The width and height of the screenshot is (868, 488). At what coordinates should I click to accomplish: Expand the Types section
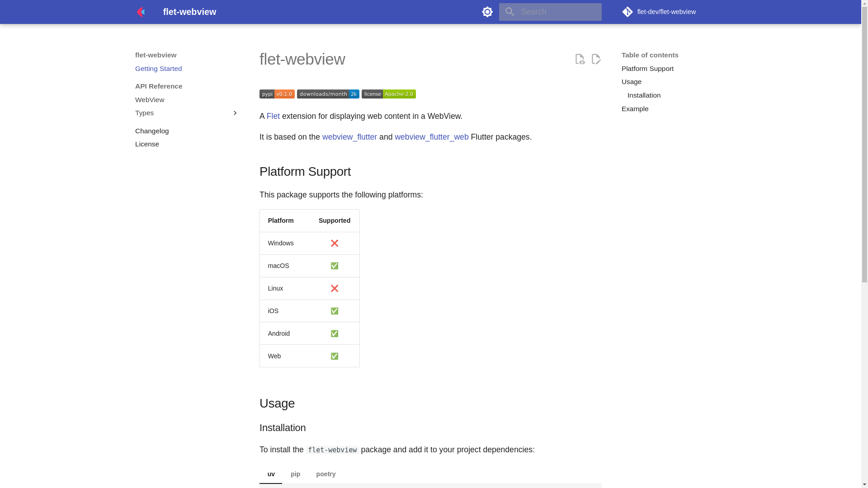click(x=187, y=113)
